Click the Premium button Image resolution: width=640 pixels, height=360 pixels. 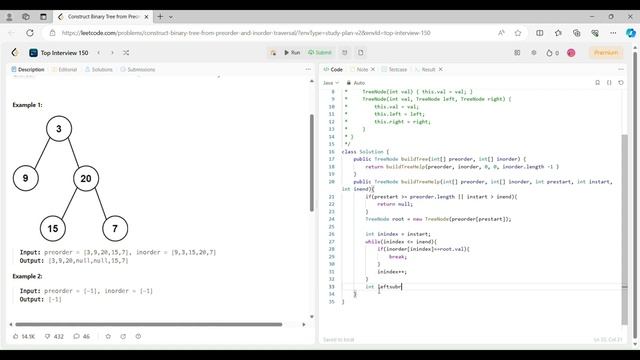606,53
